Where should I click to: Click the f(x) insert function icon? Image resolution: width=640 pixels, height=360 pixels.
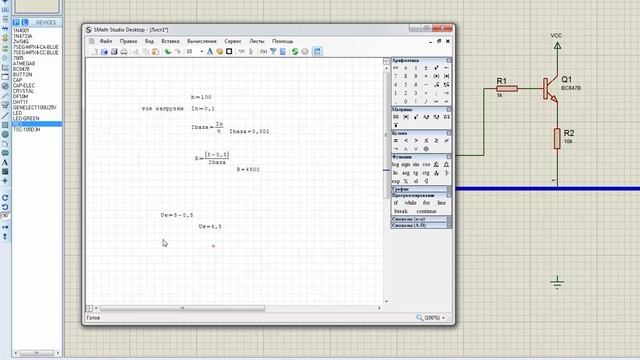[263, 51]
